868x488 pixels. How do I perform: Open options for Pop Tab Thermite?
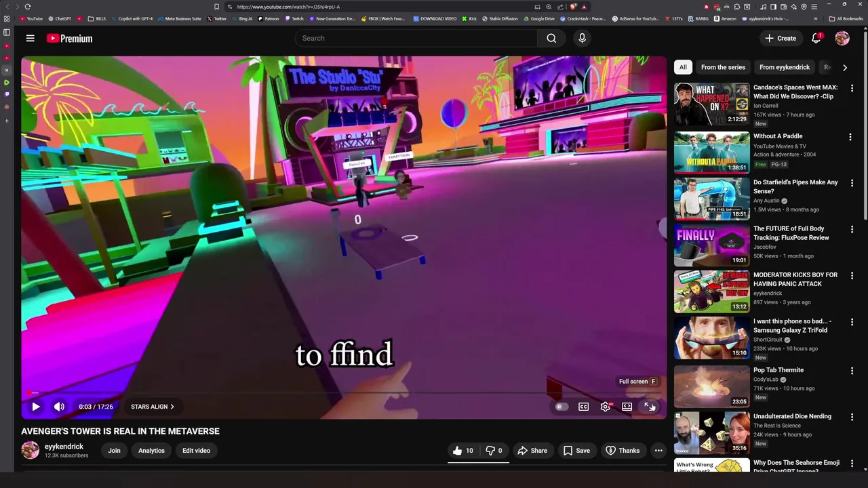click(x=852, y=371)
